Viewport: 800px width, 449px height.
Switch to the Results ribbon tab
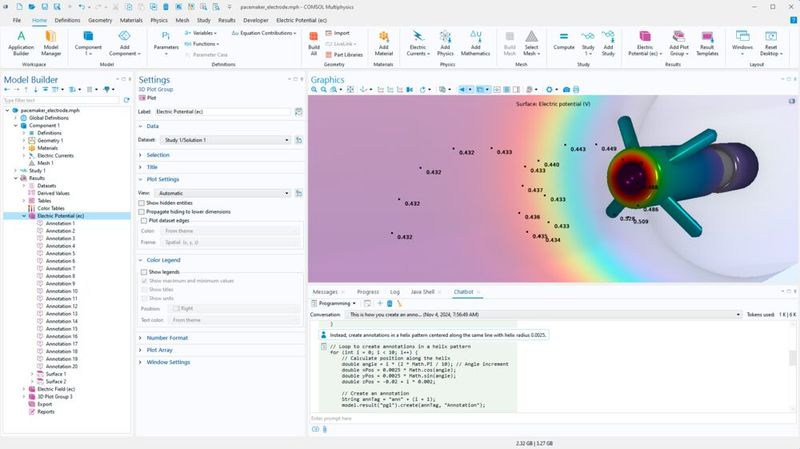(227, 20)
